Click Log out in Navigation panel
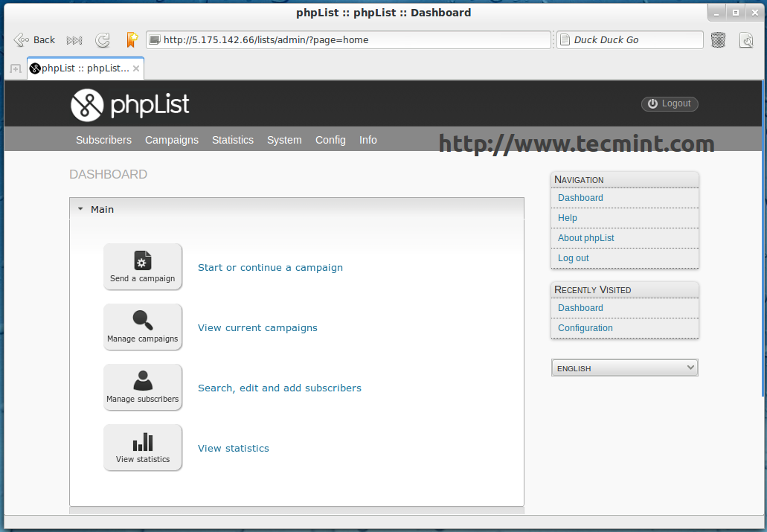 click(574, 258)
